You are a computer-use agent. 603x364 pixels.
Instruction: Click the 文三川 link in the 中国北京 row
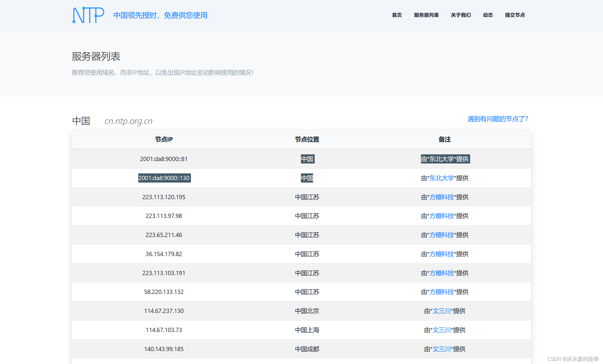441,311
